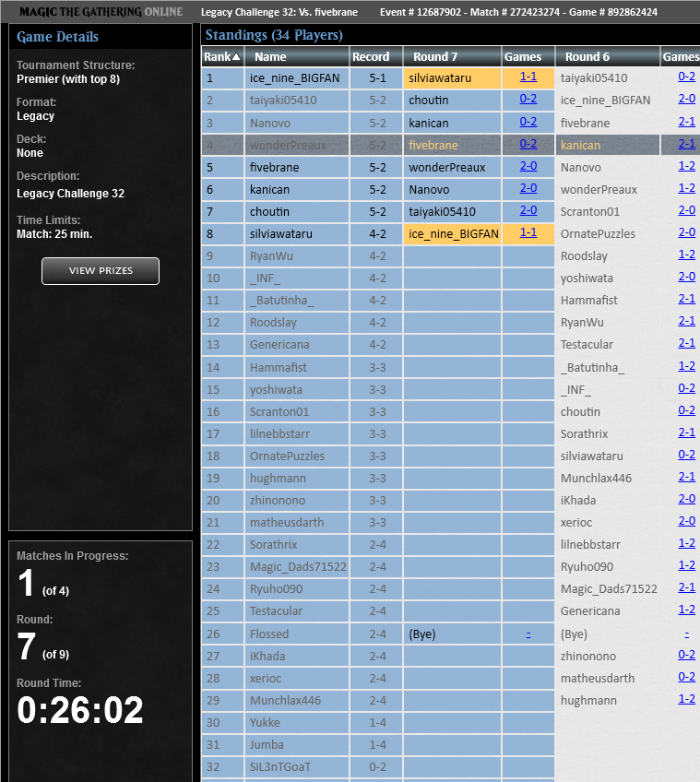Select silviawataru name in rank 8 row
The image size is (700, 782).
281,234
